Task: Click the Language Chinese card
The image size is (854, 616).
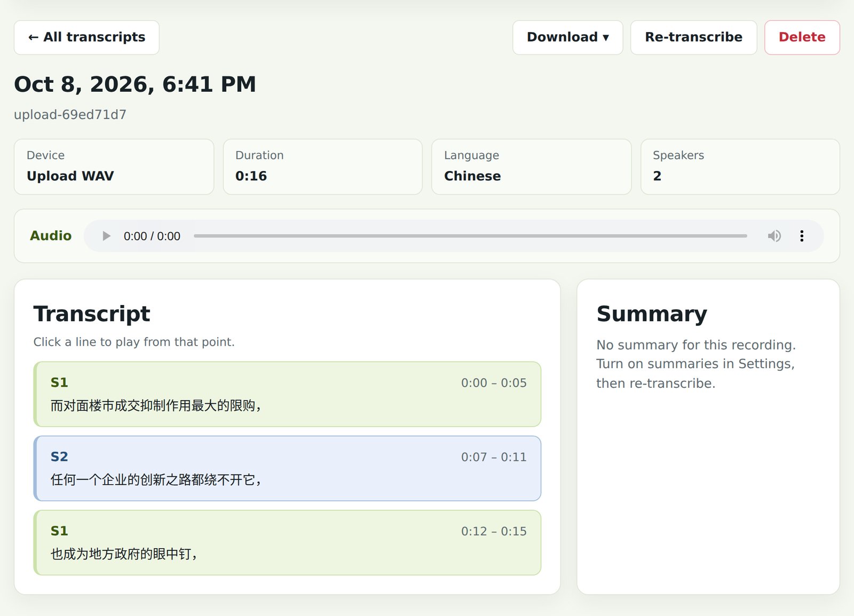Action: tap(531, 167)
